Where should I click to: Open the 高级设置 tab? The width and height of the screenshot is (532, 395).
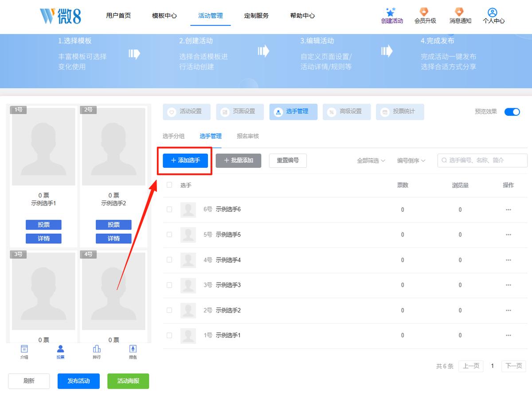point(347,112)
